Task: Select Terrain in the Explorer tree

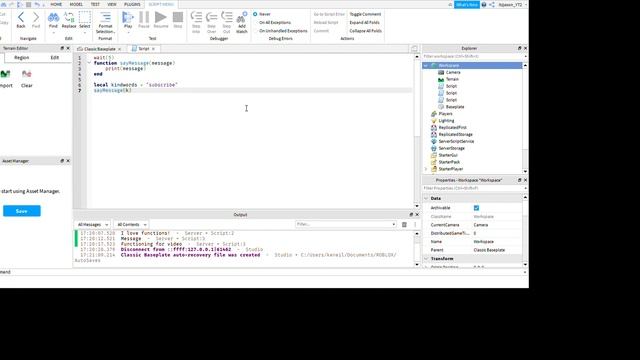Action: pos(452,79)
